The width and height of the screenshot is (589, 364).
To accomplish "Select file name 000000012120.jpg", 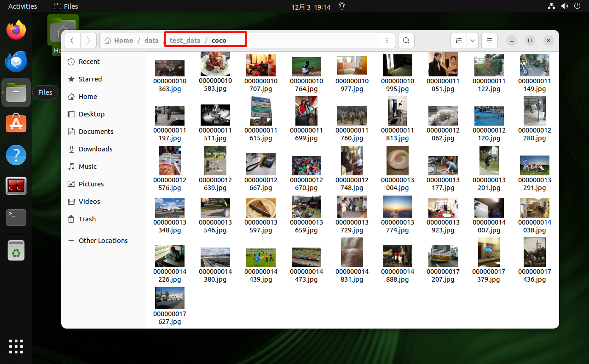I will tap(489, 134).
